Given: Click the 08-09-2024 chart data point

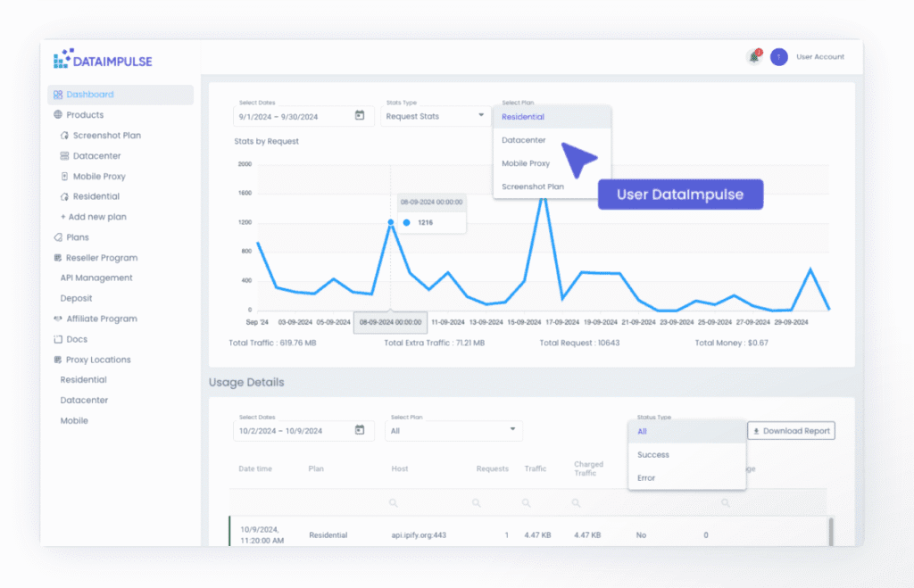Looking at the screenshot, I should click(391, 222).
